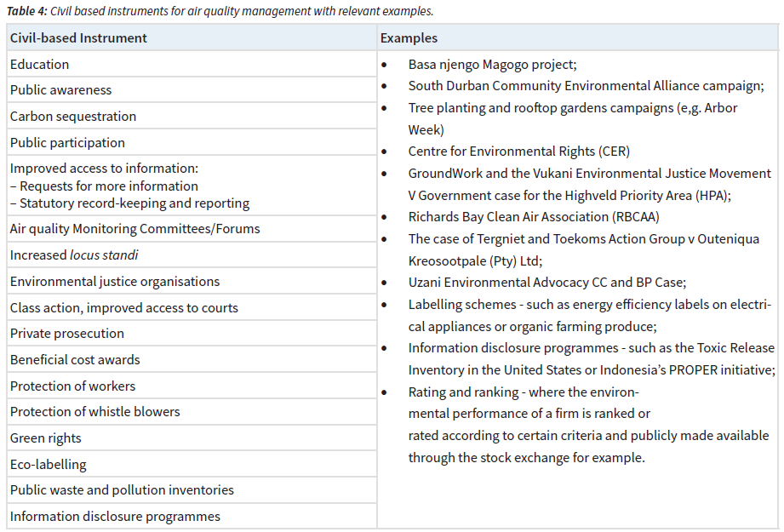Select the "Carbon sequestration" row

pyautogui.click(x=73, y=117)
